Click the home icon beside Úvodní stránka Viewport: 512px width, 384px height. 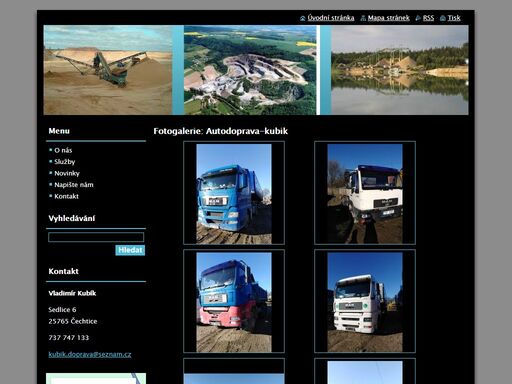[x=303, y=18]
